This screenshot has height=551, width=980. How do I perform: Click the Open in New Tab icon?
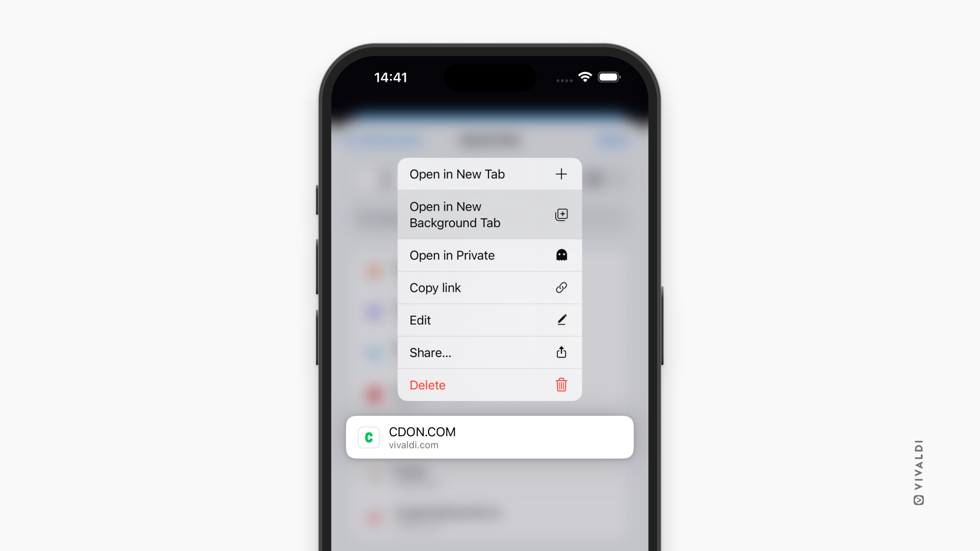coord(561,173)
